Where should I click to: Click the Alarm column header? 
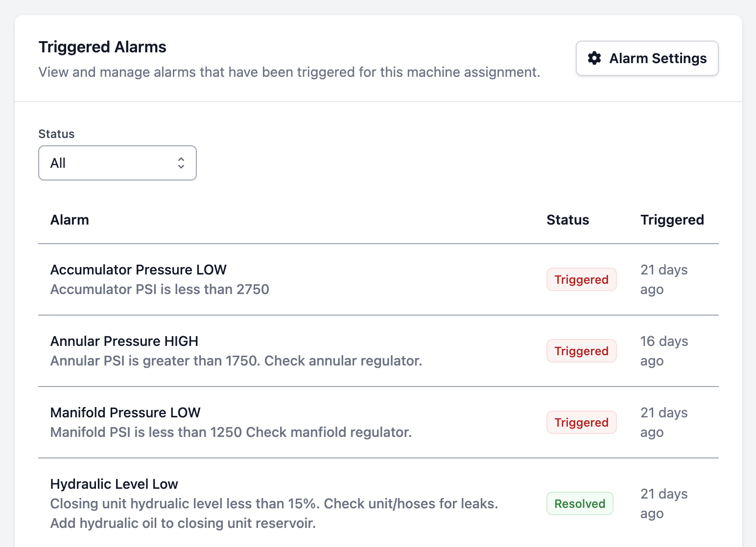click(70, 220)
